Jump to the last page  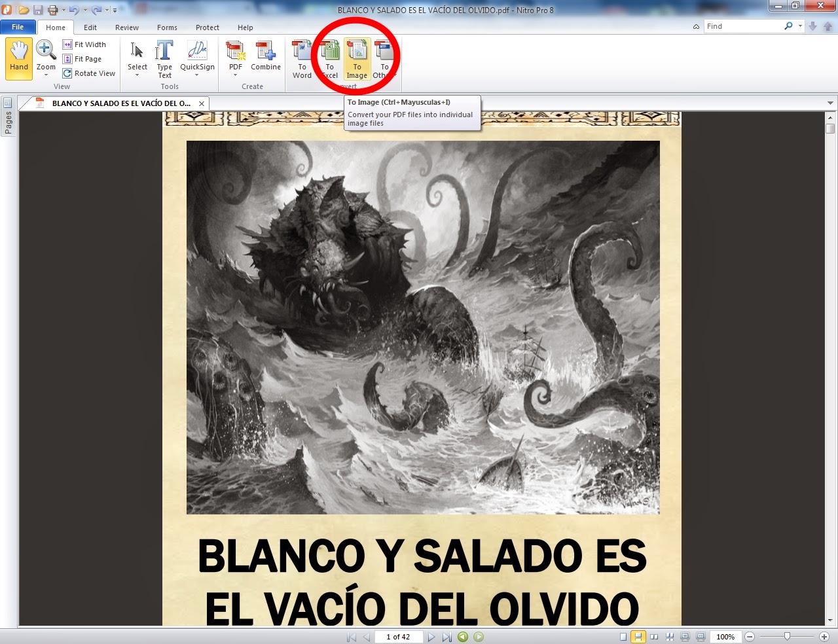pos(446,637)
